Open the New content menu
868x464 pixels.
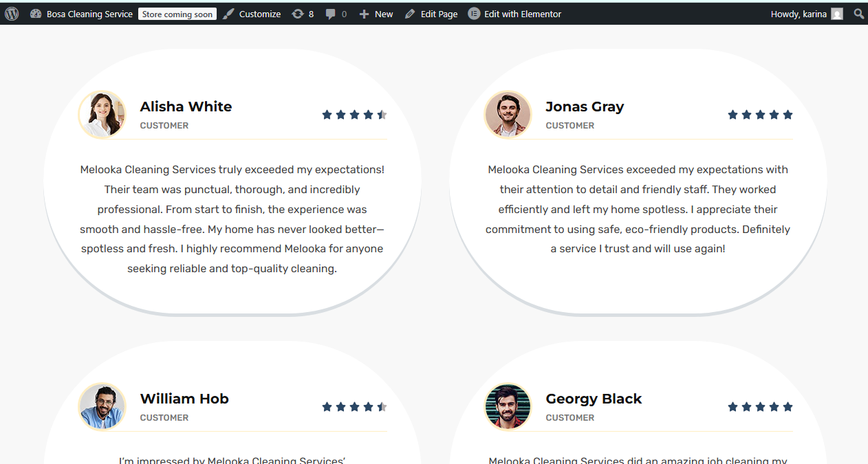(384, 14)
